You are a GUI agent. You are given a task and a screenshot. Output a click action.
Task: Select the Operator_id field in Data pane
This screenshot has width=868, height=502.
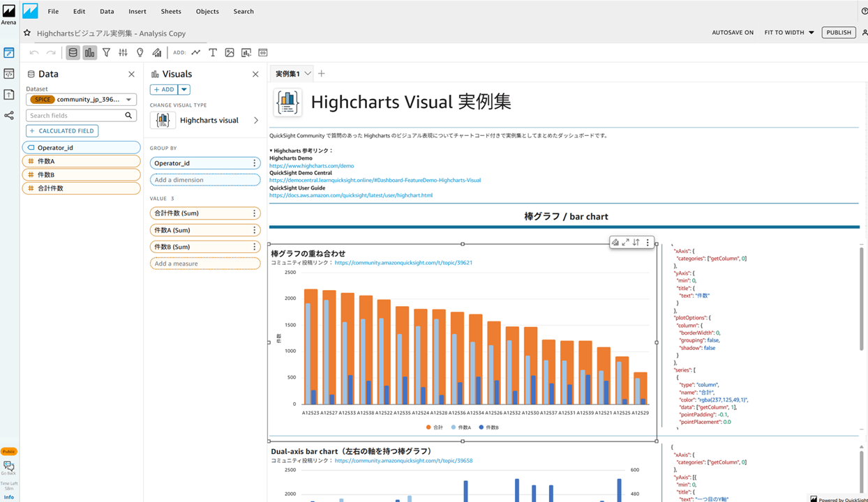tap(81, 148)
